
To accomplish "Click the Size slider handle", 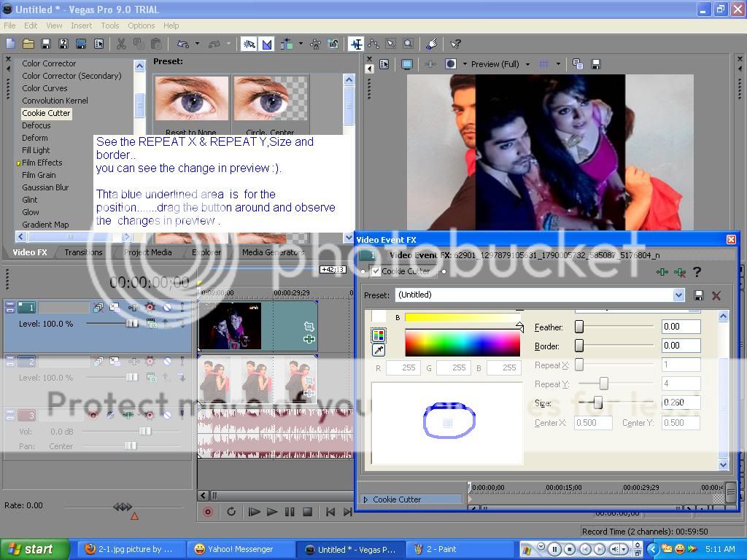I will pos(597,402).
